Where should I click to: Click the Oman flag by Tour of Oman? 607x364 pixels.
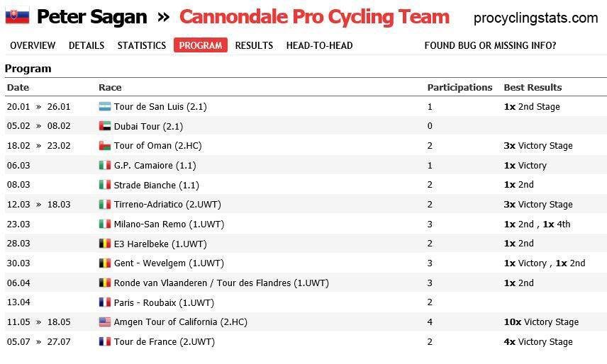[x=105, y=146]
